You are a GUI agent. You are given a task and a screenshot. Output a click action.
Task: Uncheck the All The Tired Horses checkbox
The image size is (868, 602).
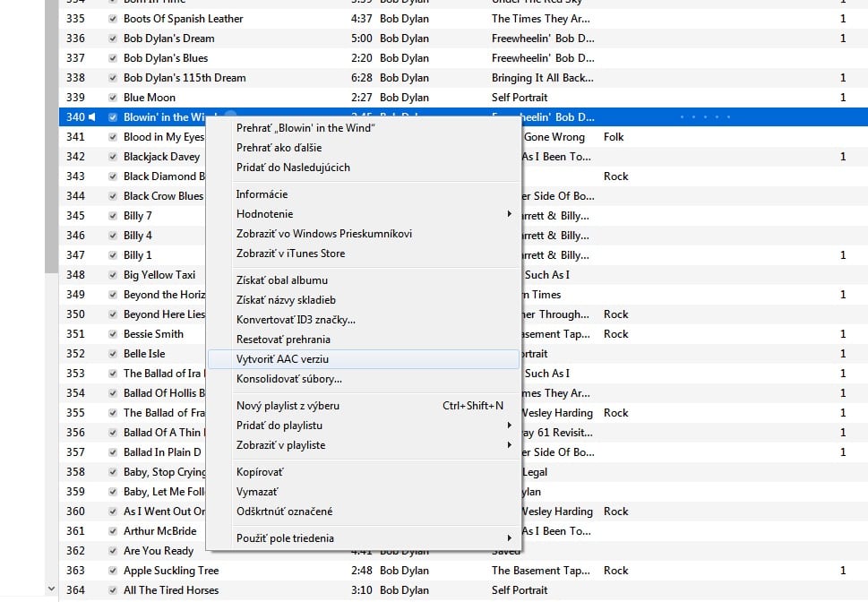(113, 590)
